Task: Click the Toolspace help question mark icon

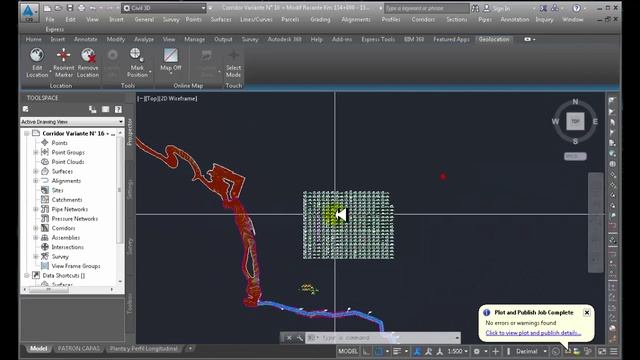Action: coord(118,109)
